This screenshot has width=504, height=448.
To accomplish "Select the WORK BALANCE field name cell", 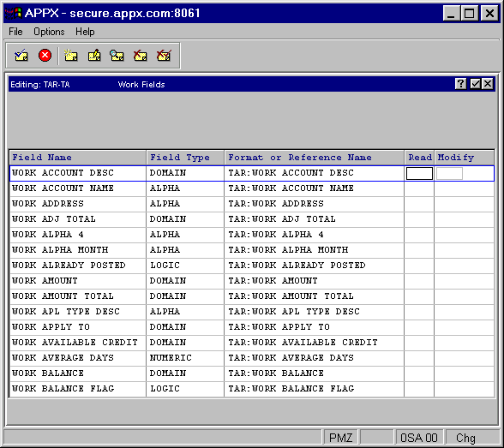I will point(78,373).
